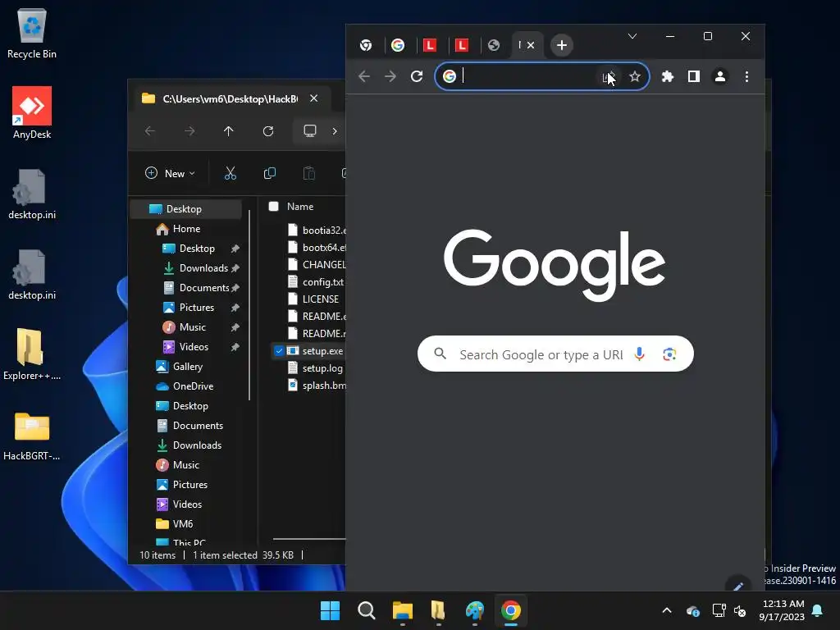Click the customize Chrome pencil icon
Screen dimensions: 840x630
click(738, 586)
